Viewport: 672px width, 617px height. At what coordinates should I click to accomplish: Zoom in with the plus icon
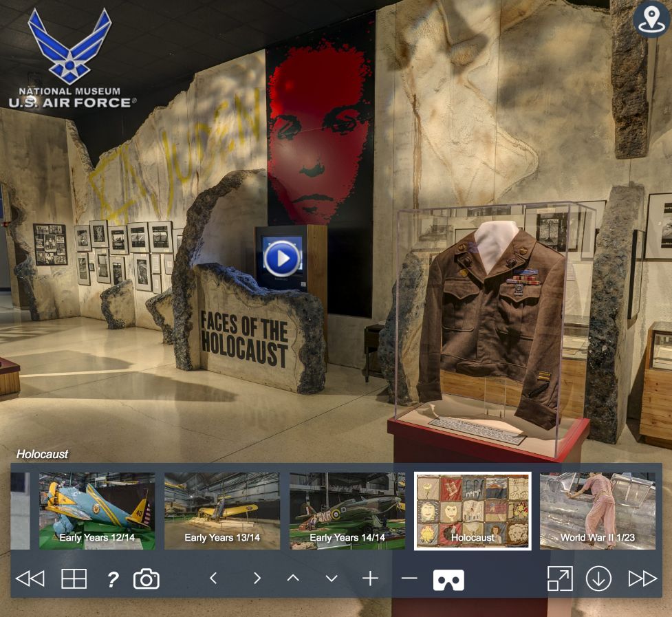[370, 578]
